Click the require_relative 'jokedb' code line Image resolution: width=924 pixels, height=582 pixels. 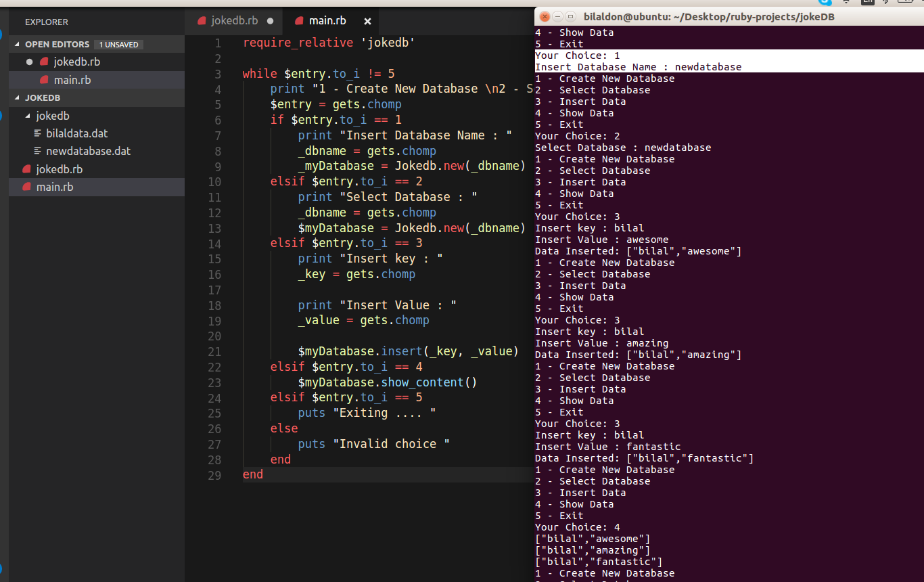[329, 43]
